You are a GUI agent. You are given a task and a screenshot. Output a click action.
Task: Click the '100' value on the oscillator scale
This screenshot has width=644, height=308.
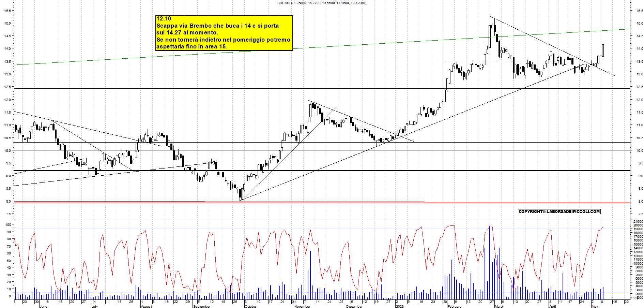7,224
